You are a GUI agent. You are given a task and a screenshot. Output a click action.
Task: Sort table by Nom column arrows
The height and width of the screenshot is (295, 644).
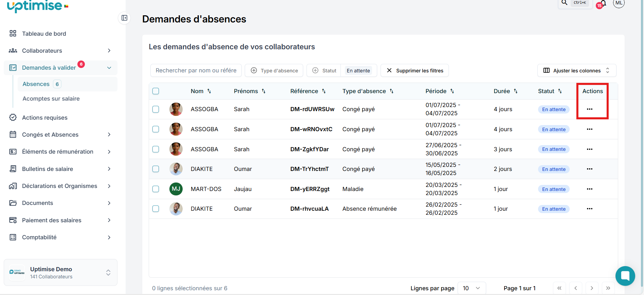coord(209,91)
